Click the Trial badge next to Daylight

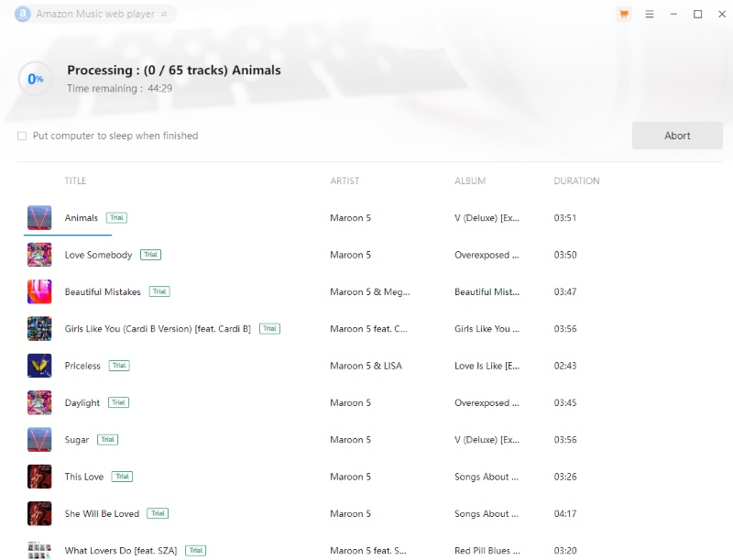[119, 402]
